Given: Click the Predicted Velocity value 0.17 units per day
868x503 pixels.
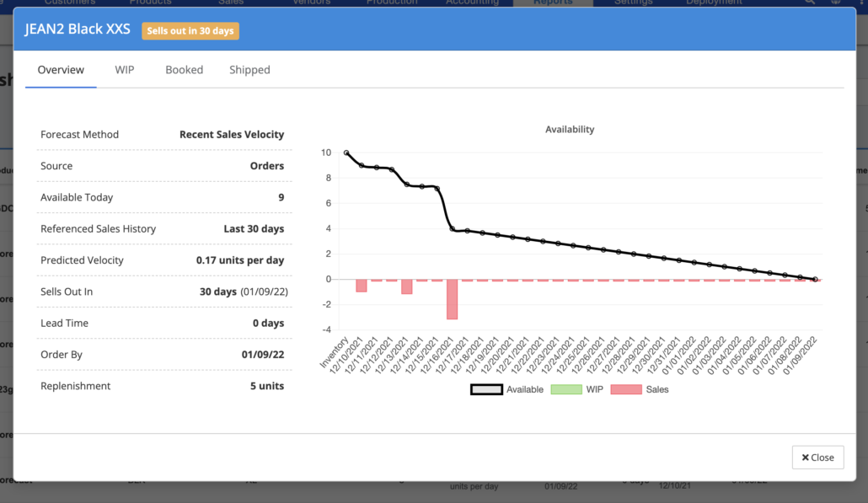Looking at the screenshot, I should [239, 260].
